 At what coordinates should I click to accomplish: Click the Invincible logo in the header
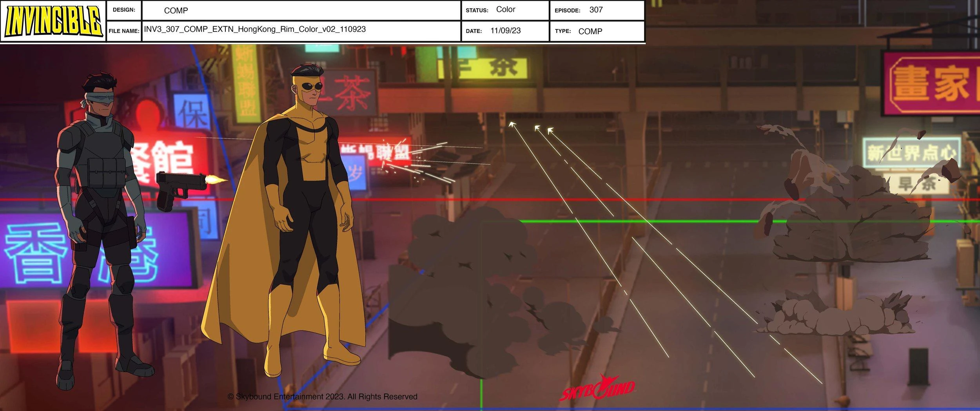tap(53, 21)
